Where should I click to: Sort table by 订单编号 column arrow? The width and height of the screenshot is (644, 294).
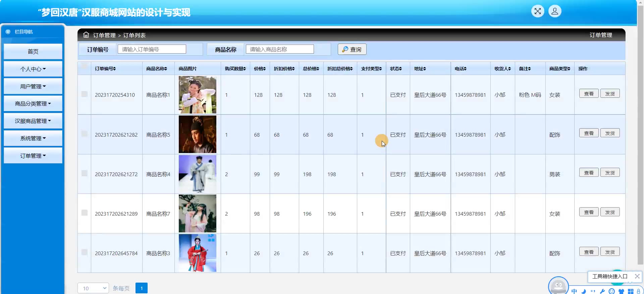[114, 69]
